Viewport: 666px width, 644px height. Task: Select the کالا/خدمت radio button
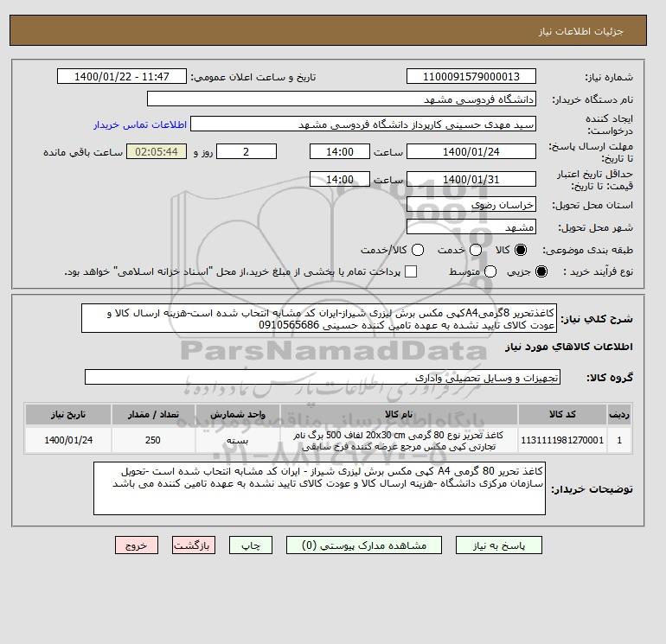tap(418, 250)
